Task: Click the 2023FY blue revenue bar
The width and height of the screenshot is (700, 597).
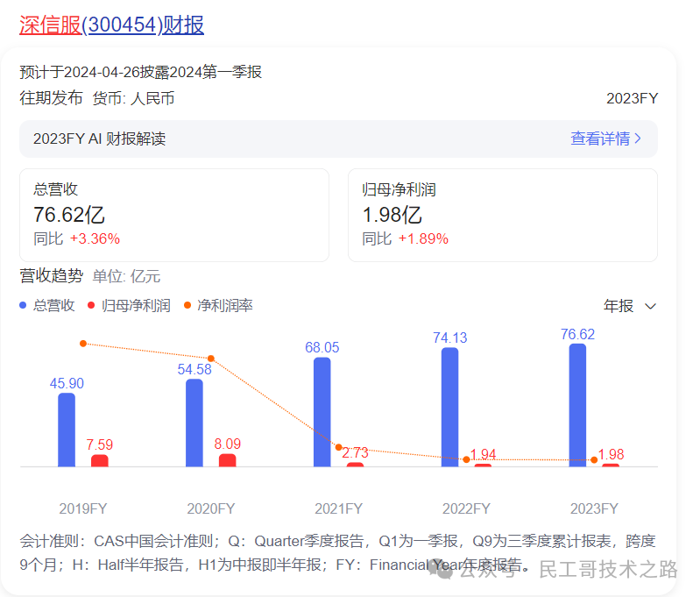Action: coord(577,405)
